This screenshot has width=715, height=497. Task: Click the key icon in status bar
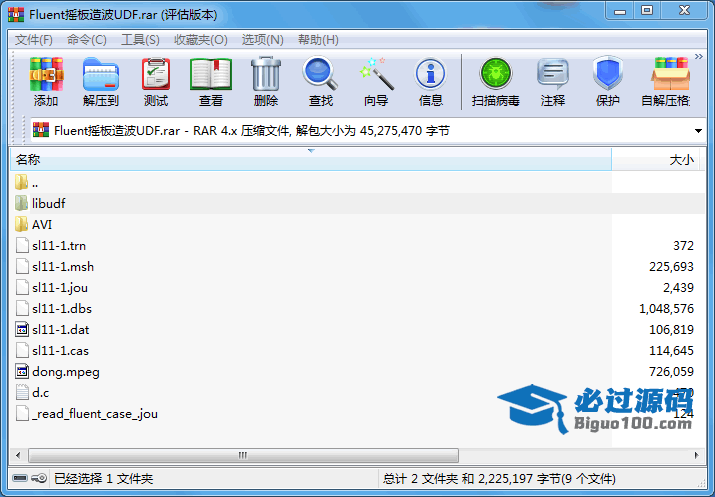point(40,478)
